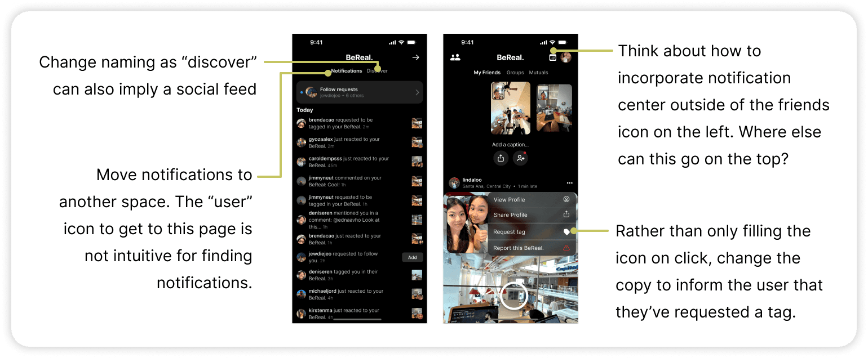Tap battery icon on Notifications phone status bar
Image resolution: width=868 pixels, height=358 pixels.
point(411,42)
